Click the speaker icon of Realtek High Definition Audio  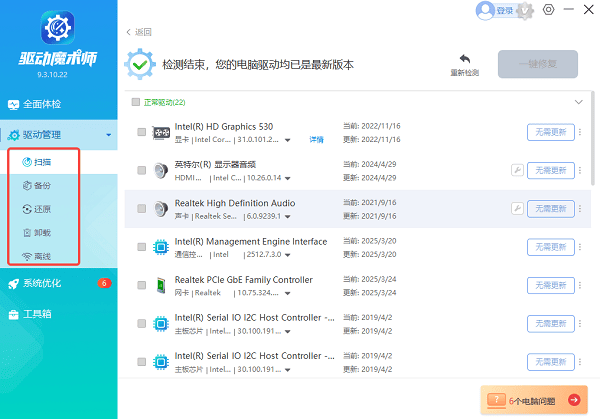[x=161, y=209]
